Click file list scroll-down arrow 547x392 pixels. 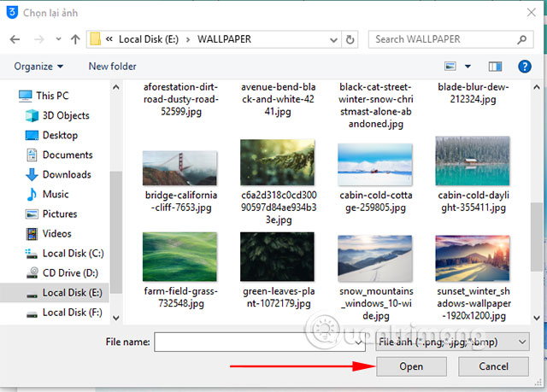537,318
